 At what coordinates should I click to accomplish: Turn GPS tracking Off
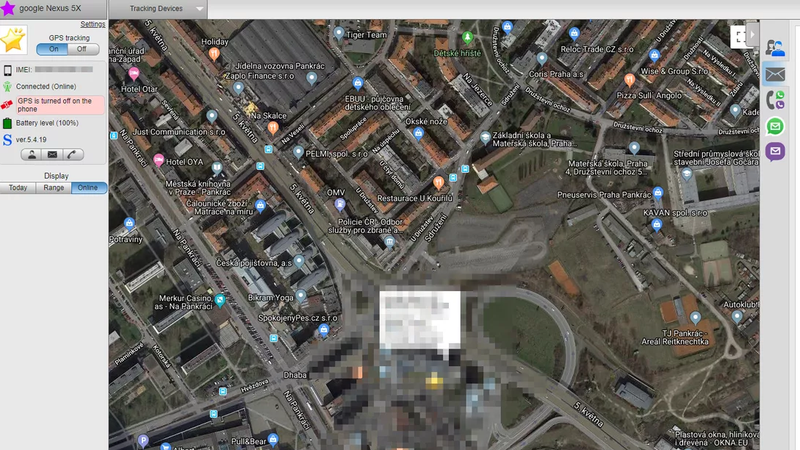click(83, 49)
